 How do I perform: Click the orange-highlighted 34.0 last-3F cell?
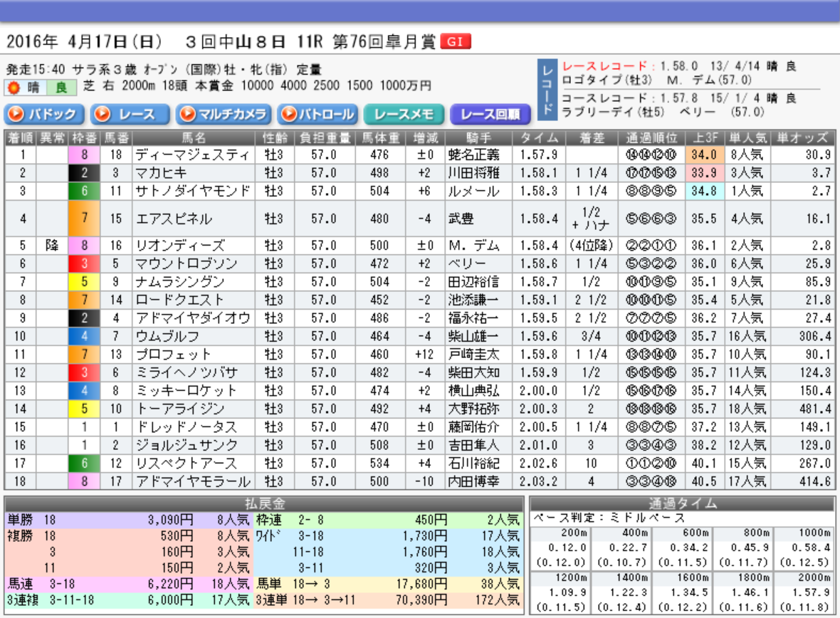tap(705, 155)
